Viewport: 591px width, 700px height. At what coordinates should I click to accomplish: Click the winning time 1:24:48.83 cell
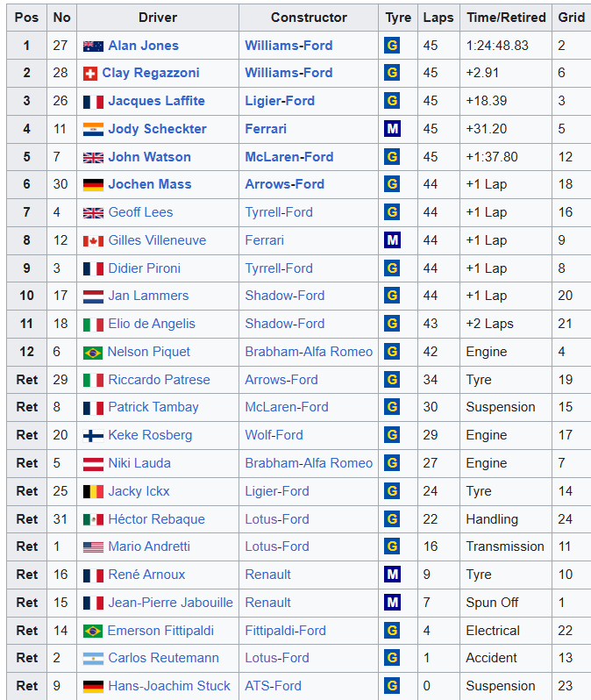[506, 45]
